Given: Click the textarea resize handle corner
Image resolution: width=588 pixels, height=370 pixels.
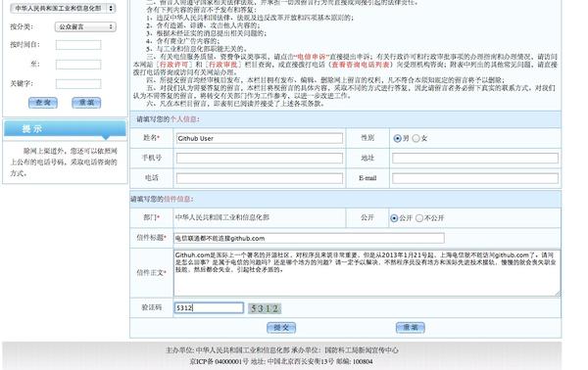Looking at the screenshot, I should pos(558,294).
